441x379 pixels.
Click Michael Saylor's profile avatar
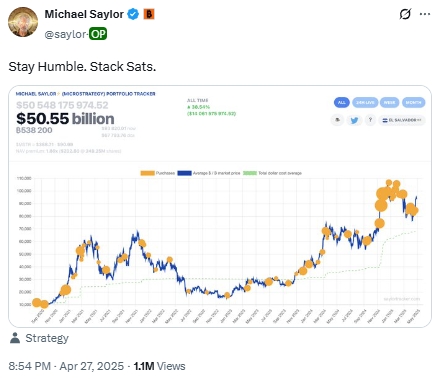(x=23, y=22)
